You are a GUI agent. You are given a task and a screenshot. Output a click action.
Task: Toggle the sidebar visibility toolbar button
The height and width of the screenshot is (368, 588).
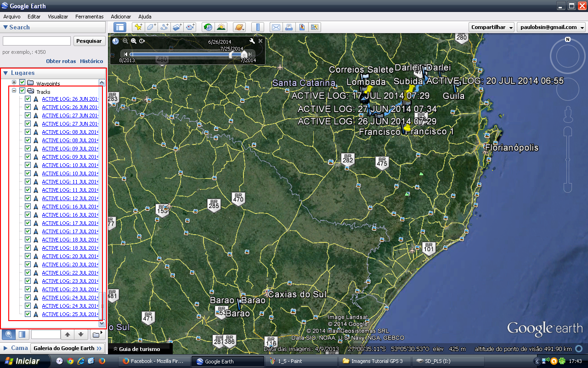tap(120, 27)
